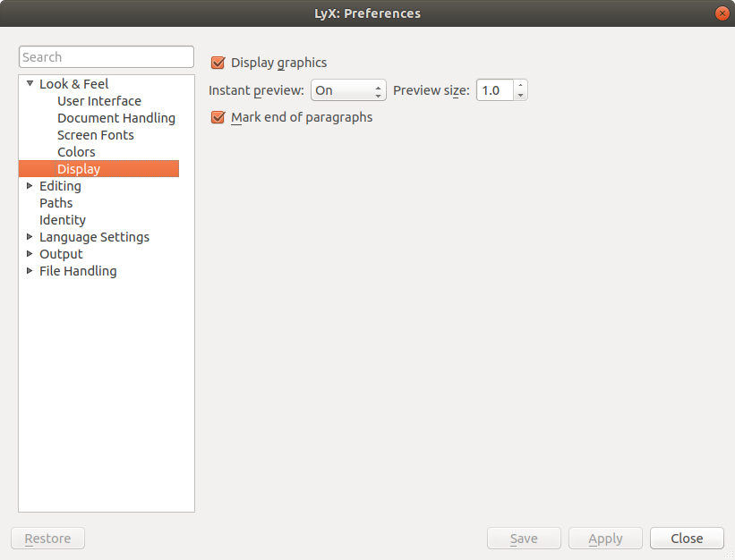735x560 pixels.
Task: Open the Instant preview dropdown
Action: click(x=348, y=90)
